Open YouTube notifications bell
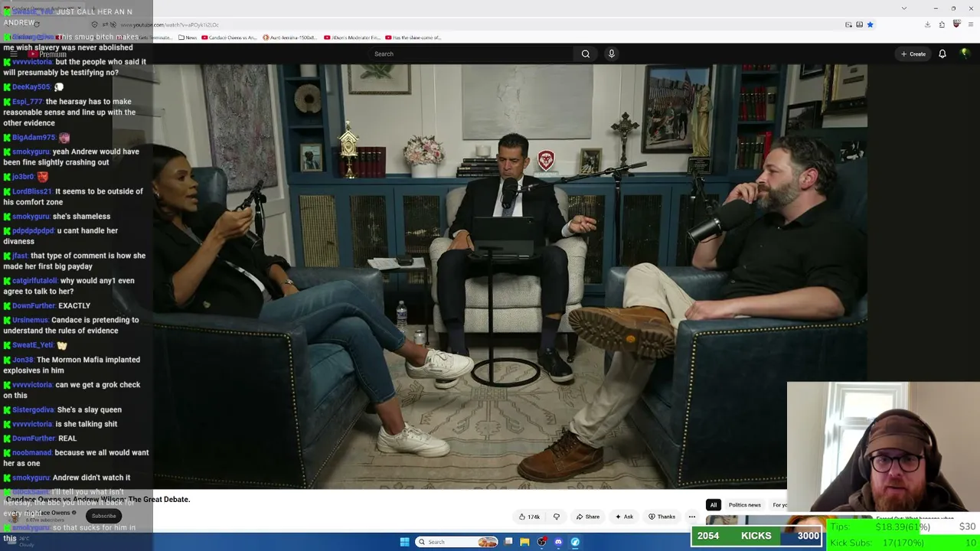The image size is (980, 551). [x=942, y=54]
